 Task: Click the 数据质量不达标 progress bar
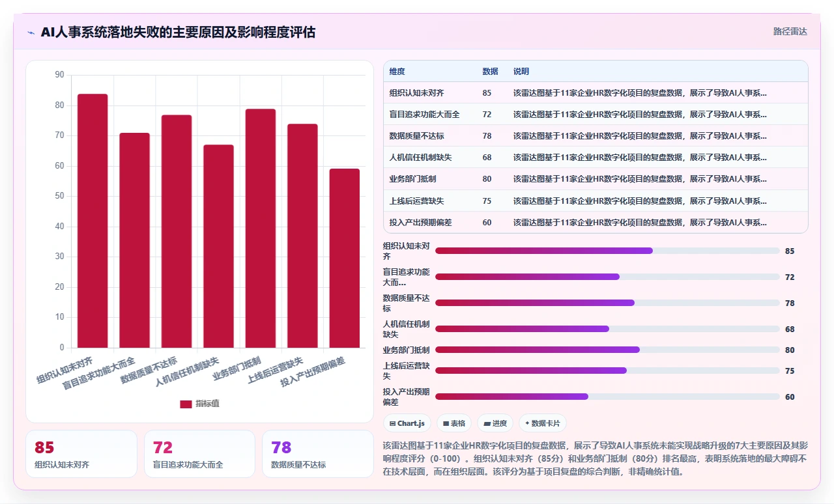point(607,303)
